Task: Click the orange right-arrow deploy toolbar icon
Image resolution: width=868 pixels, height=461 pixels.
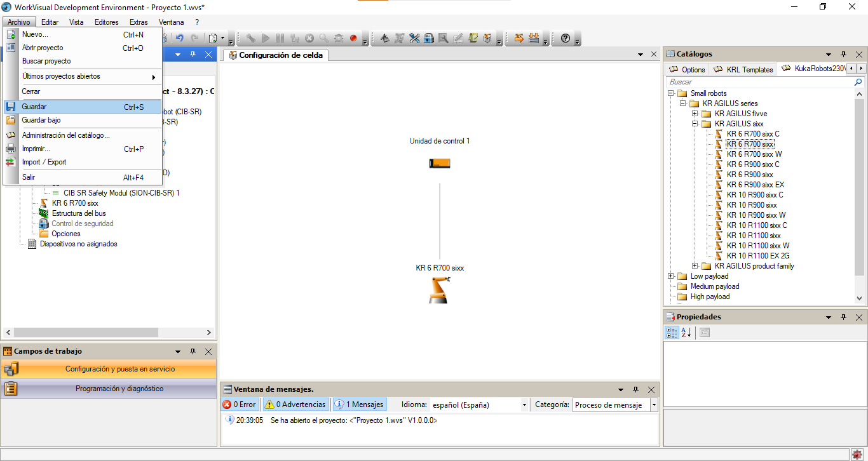Action: (x=519, y=39)
